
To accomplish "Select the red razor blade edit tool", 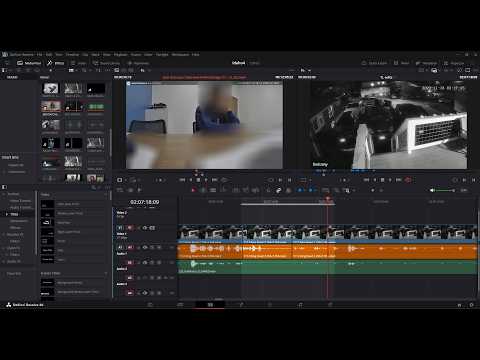I will [x=193, y=190].
